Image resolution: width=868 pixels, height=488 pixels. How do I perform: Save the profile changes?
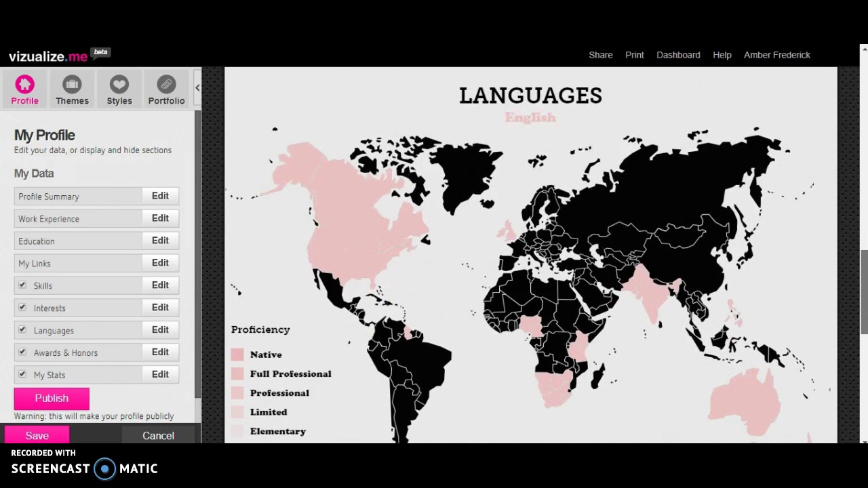tap(37, 436)
